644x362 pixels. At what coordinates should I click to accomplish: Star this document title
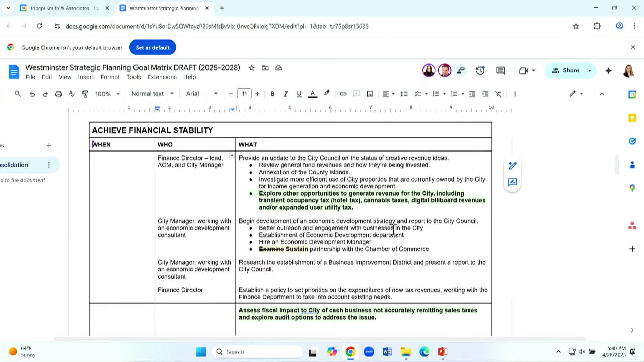point(251,68)
